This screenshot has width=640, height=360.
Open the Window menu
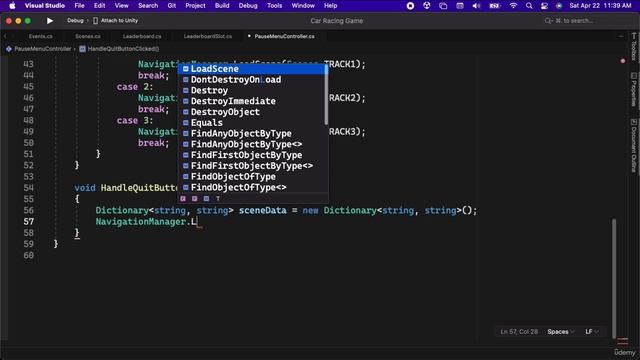(x=303, y=6)
